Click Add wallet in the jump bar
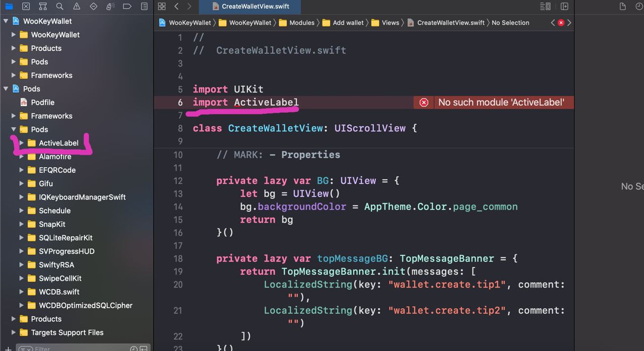644x351 pixels. (343, 23)
